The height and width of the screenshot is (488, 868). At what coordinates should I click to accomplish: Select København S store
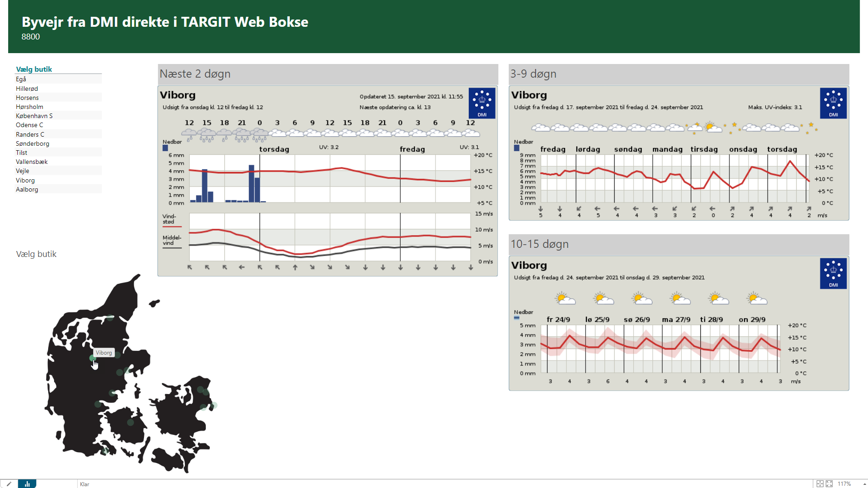point(34,116)
